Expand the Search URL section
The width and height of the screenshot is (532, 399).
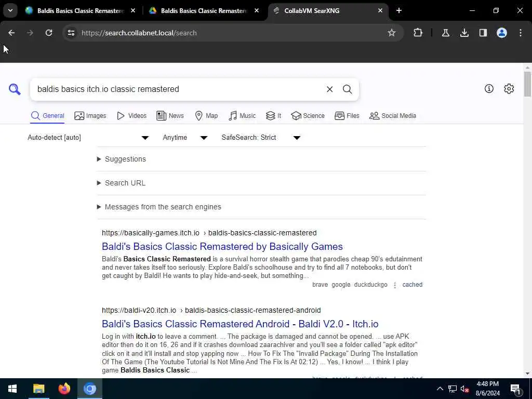tap(121, 183)
